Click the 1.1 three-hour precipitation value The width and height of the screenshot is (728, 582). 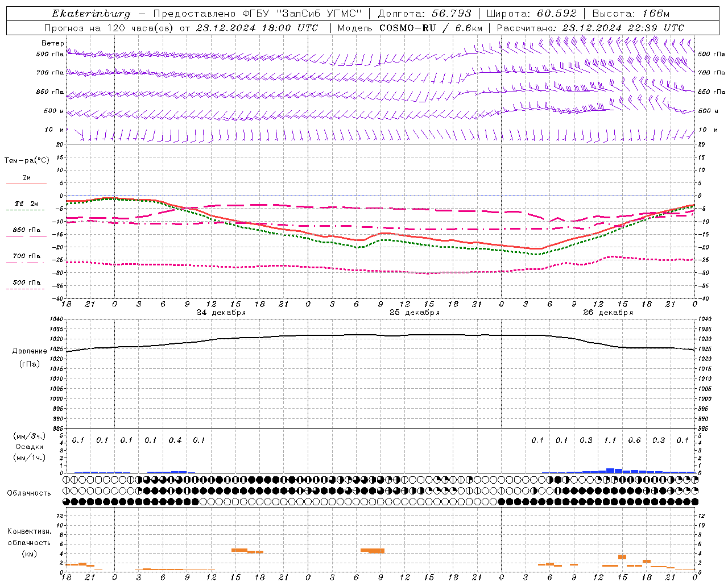click(610, 440)
